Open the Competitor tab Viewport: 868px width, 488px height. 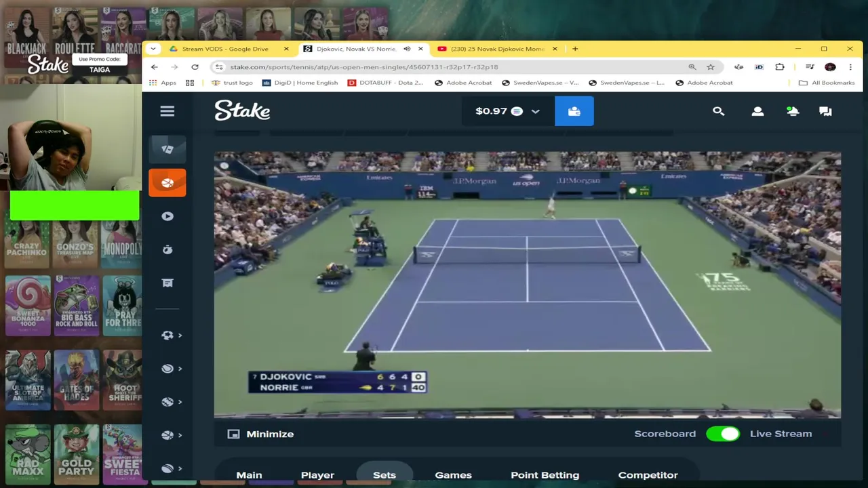[648, 475]
